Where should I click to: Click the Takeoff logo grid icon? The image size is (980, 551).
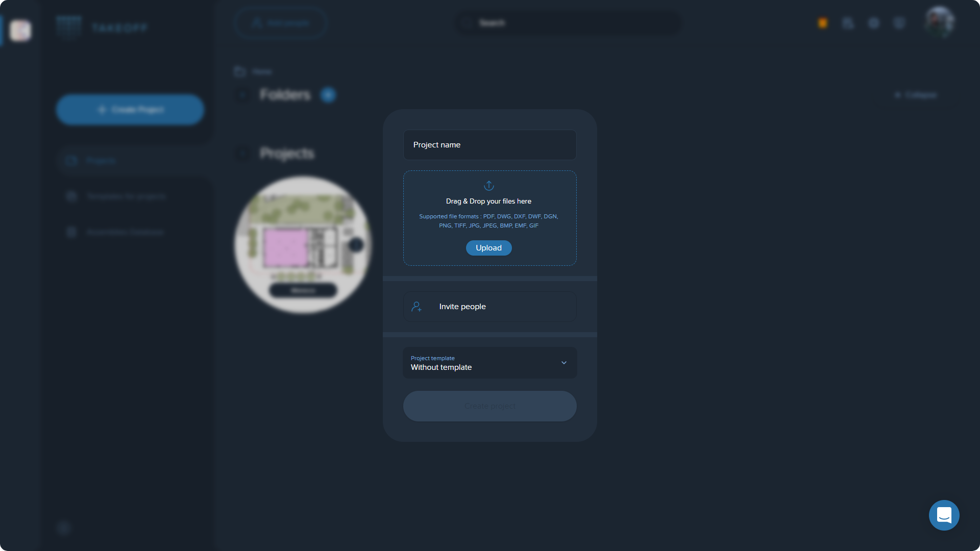(69, 28)
